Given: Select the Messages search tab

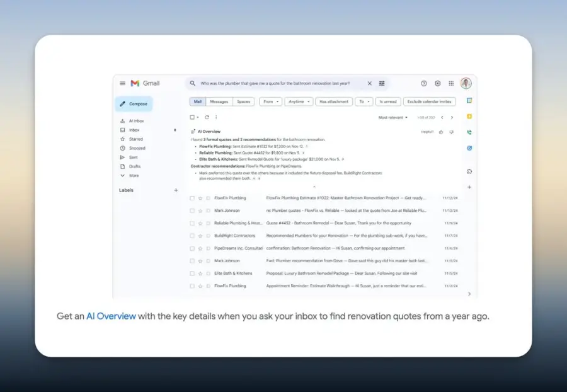Looking at the screenshot, I should pyautogui.click(x=219, y=101).
